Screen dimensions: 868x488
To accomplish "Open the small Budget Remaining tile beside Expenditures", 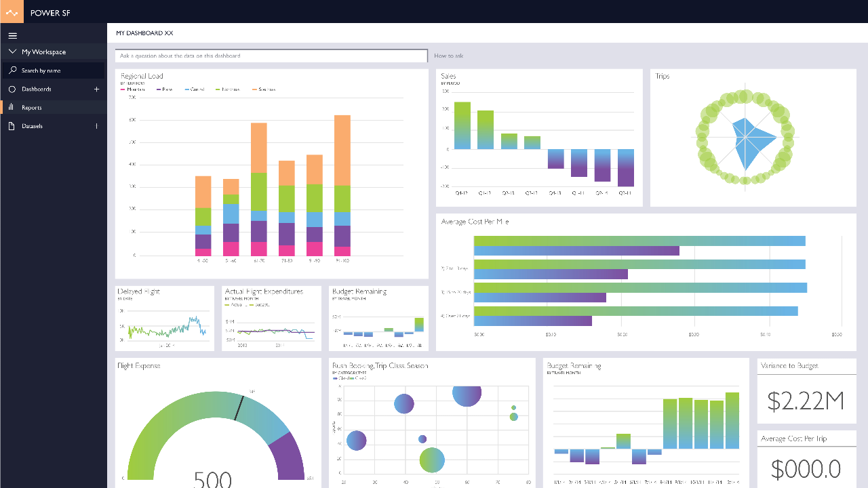I will [378, 318].
